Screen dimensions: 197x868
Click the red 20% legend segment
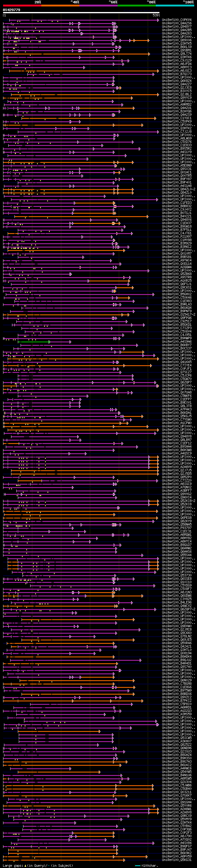pos(22,6)
